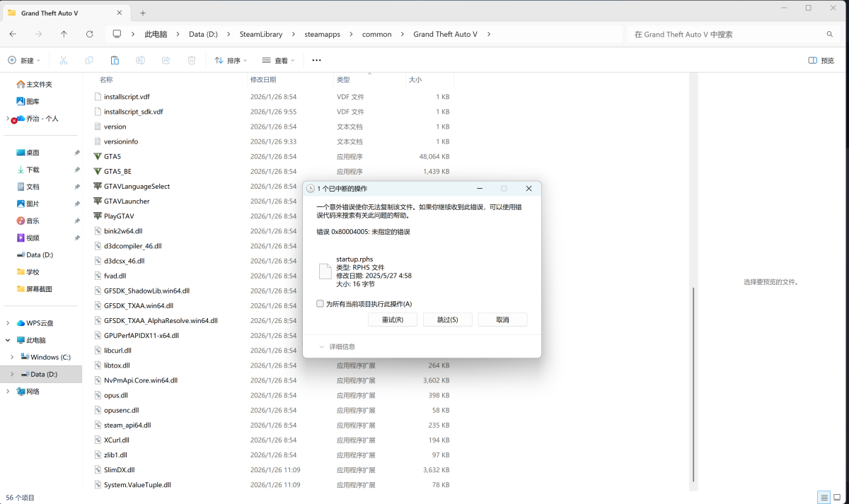The image size is (849, 504).
Task: Open the GTA5 application file icon
Action: (x=98, y=156)
